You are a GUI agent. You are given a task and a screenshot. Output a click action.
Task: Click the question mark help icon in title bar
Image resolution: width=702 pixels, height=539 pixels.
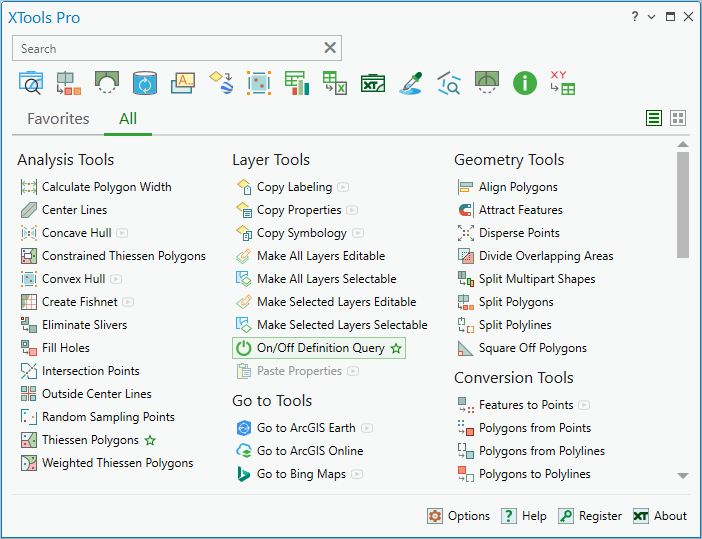click(x=634, y=17)
